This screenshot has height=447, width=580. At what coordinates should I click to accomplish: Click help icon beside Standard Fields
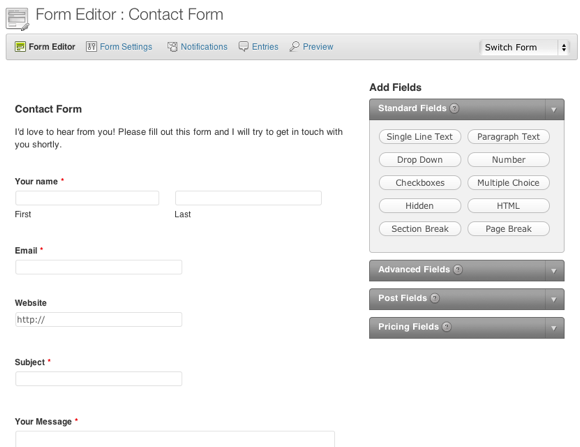(454, 108)
